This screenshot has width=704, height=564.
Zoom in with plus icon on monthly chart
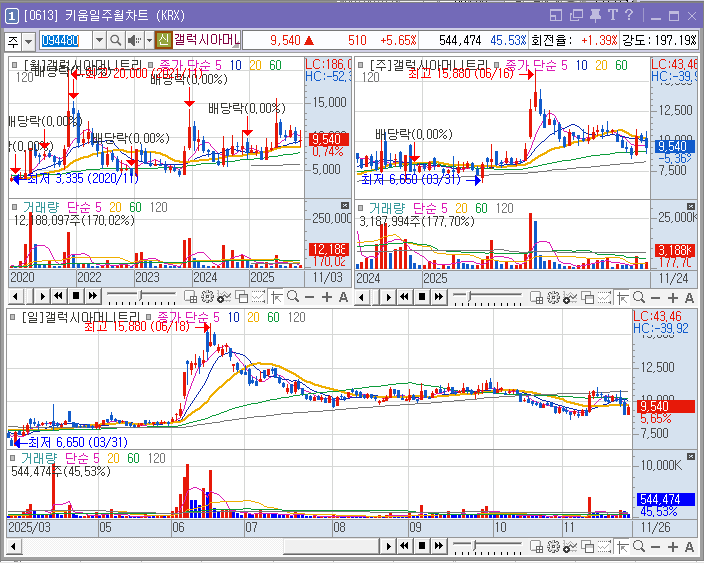point(327,297)
